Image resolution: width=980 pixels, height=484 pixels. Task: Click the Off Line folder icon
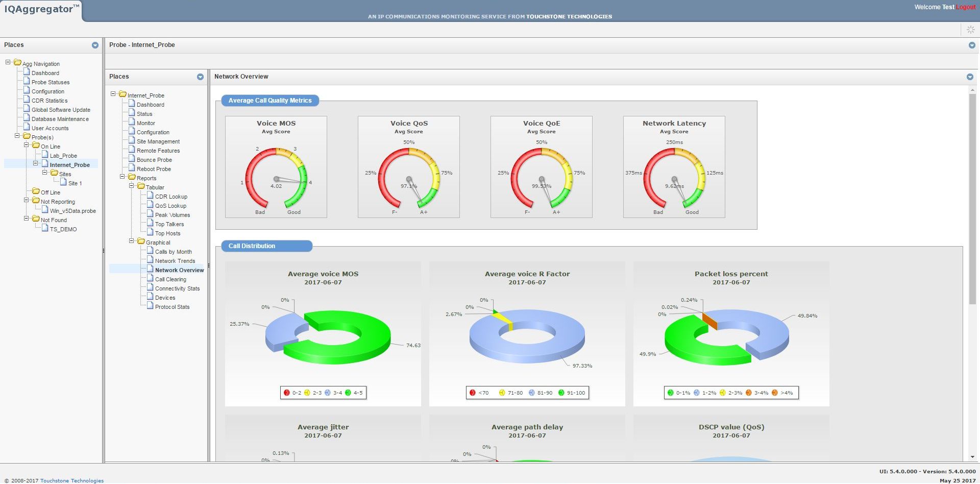pyautogui.click(x=36, y=191)
